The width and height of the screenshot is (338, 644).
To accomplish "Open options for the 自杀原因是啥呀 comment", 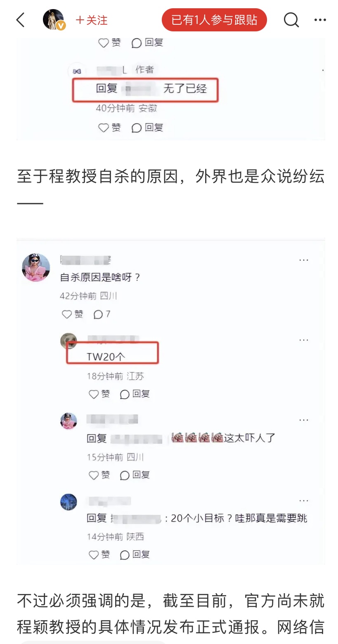I will click(x=304, y=260).
